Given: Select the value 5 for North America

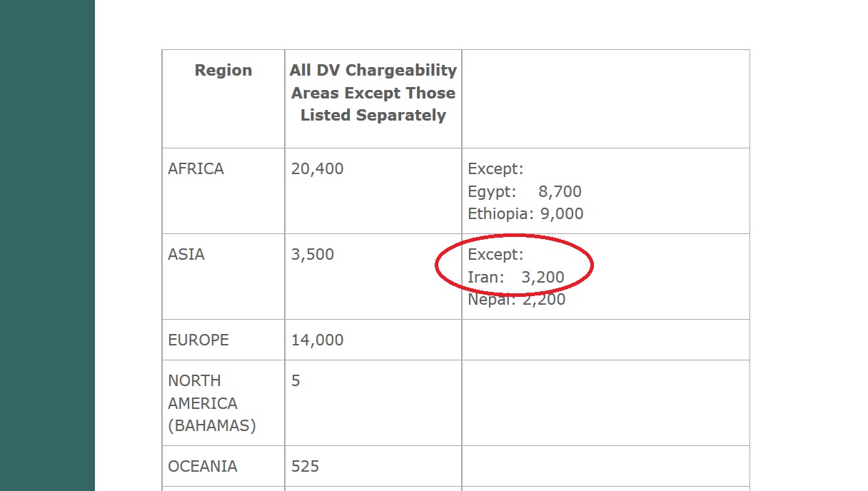Looking at the screenshot, I should [x=296, y=381].
